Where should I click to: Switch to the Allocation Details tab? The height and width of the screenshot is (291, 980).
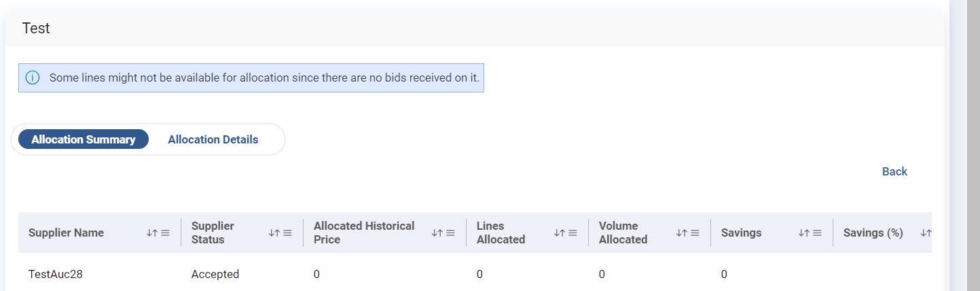point(213,139)
